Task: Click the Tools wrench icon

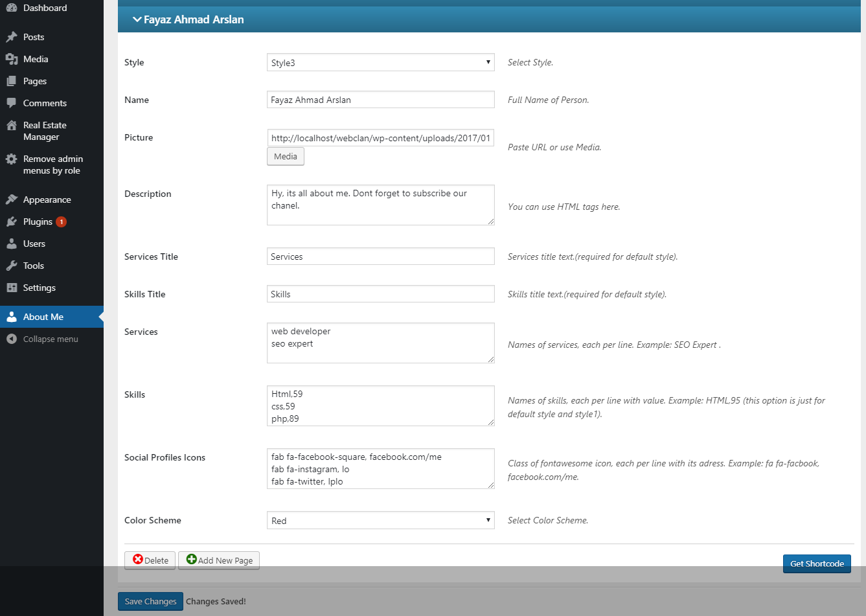Action: 12,266
